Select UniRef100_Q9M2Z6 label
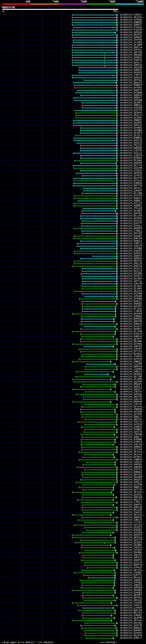The image size is (146, 644). pyautogui.click(x=131, y=65)
